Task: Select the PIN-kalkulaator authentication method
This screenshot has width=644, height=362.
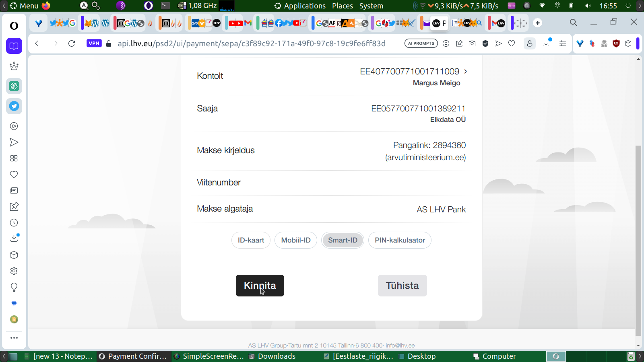Action: (x=400, y=240)
